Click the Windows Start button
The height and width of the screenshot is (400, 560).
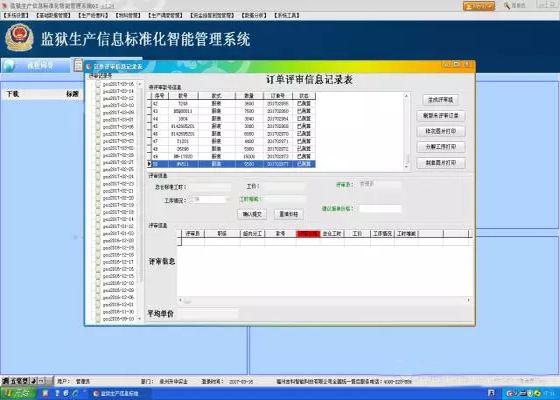coord(19,394)
